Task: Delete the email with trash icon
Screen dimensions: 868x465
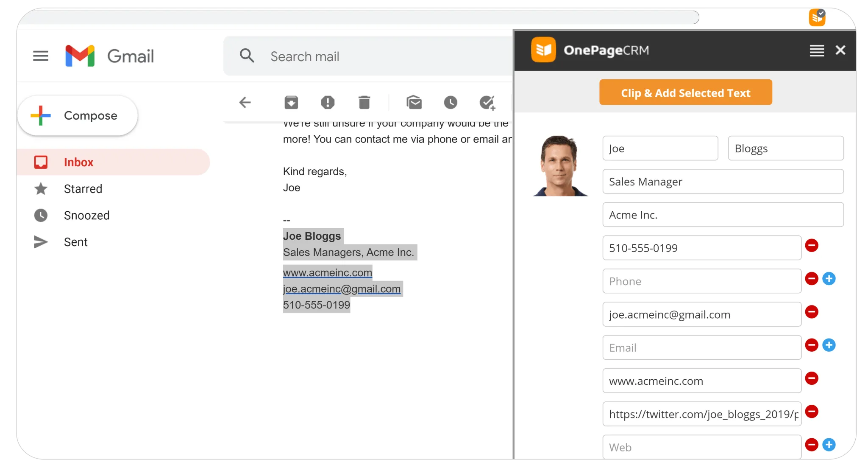Action: click(x=364, y=102)
